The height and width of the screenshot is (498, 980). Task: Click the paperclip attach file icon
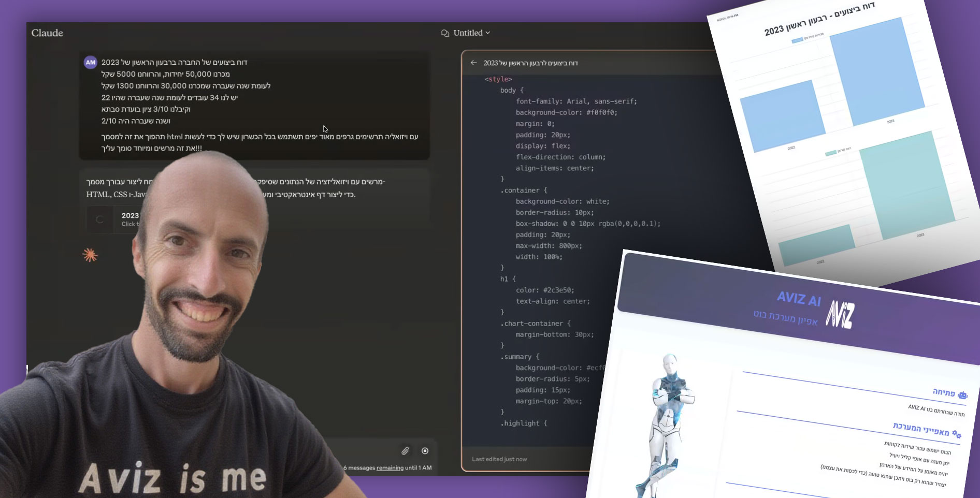click(405, 451)
